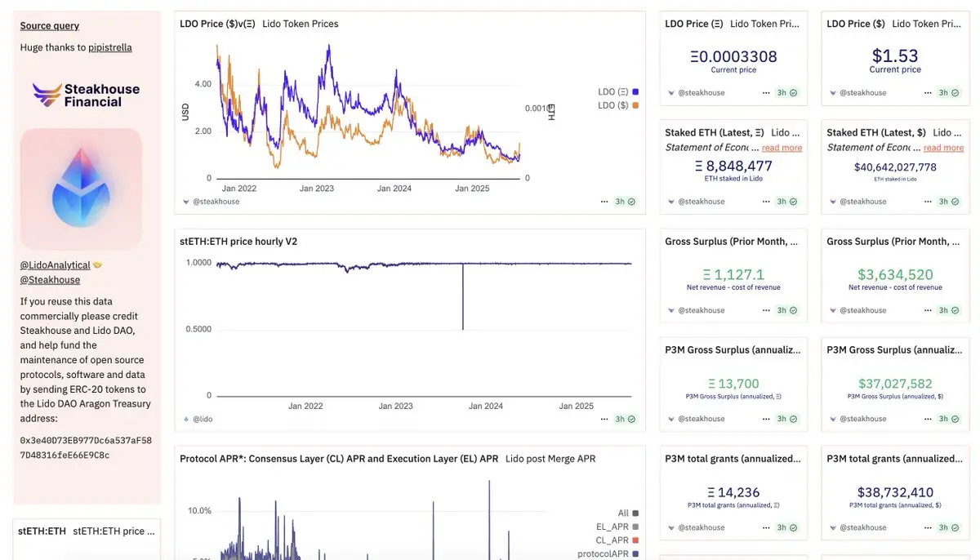The image size is (980, 560).
Task: Click the orange CL_APR legend color square
Action: click(635, 540)
